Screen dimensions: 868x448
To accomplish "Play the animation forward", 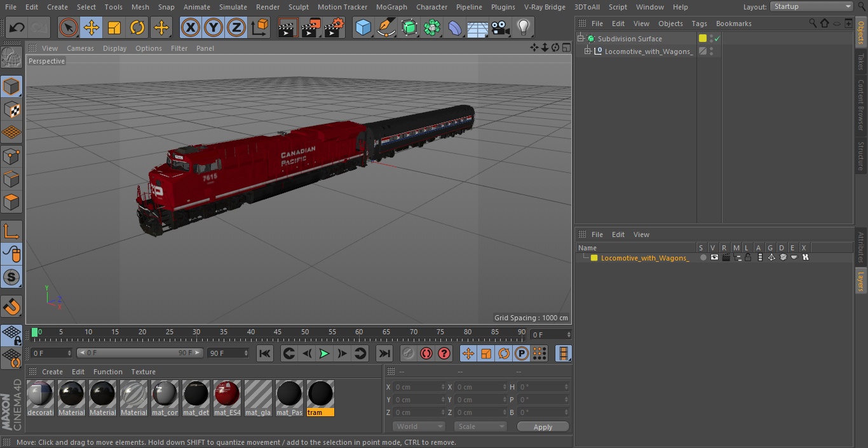I will click(x=324, y=353).
